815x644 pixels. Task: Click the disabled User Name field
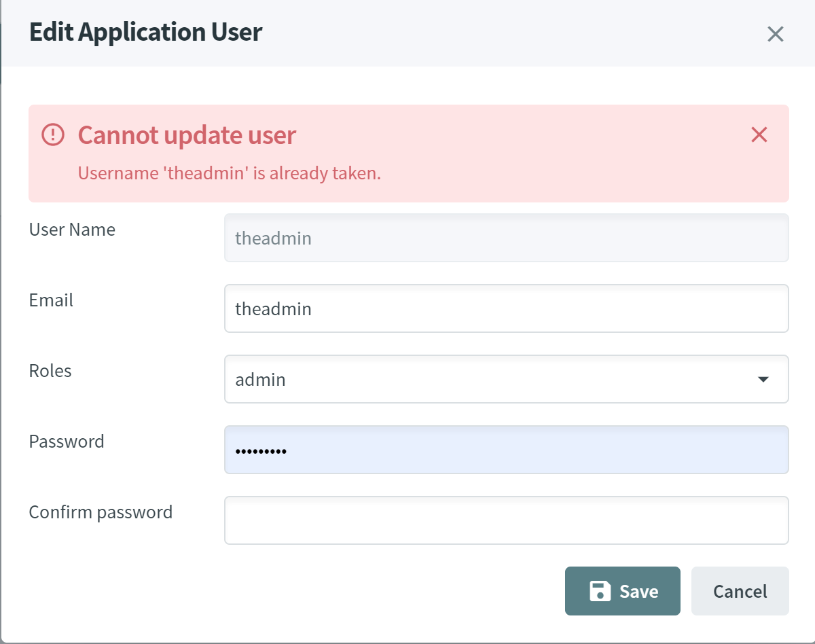tap(507, 238)
